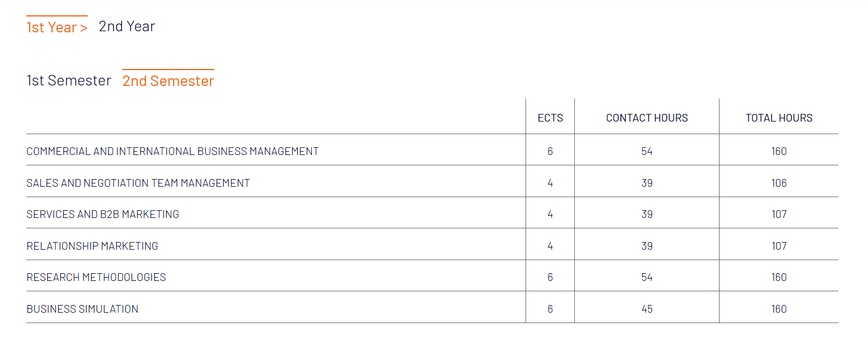Open Commercial and International Business Management course
868x351 pixels.
tap(173, 151)
